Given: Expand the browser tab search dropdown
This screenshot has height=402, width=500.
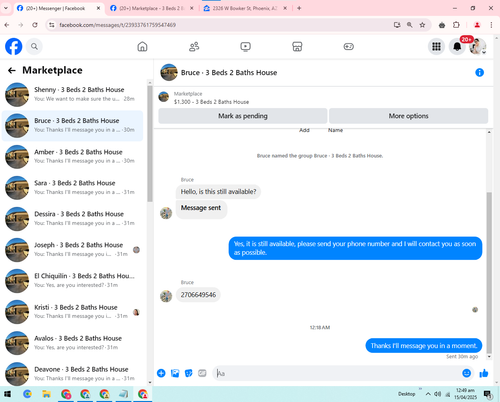Looking at the screenshot, I should click(x=6, y=8).
